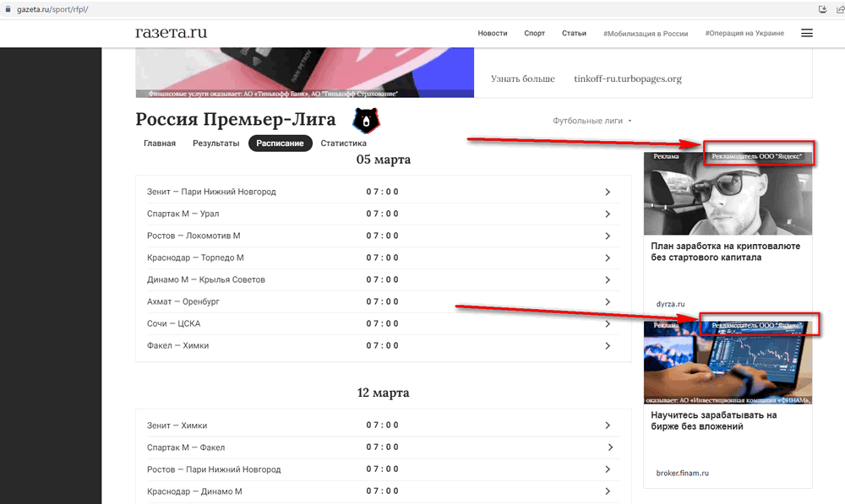Viewport: 845px width, 504px height.
Task: Click the download icon in browser bar
Action: point(823,9)
